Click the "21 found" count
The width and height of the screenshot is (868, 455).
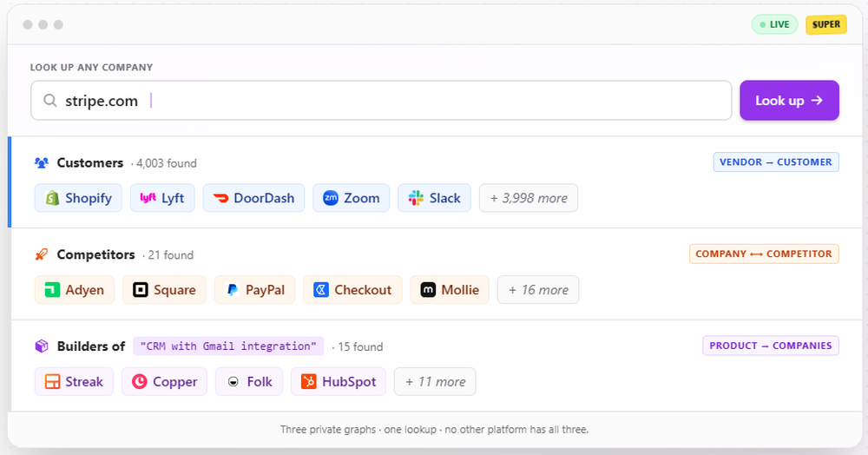[170, 255]
